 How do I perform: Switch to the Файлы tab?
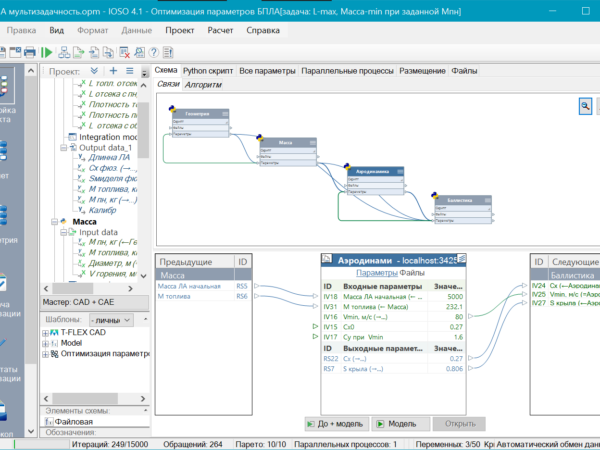point(464,71)
